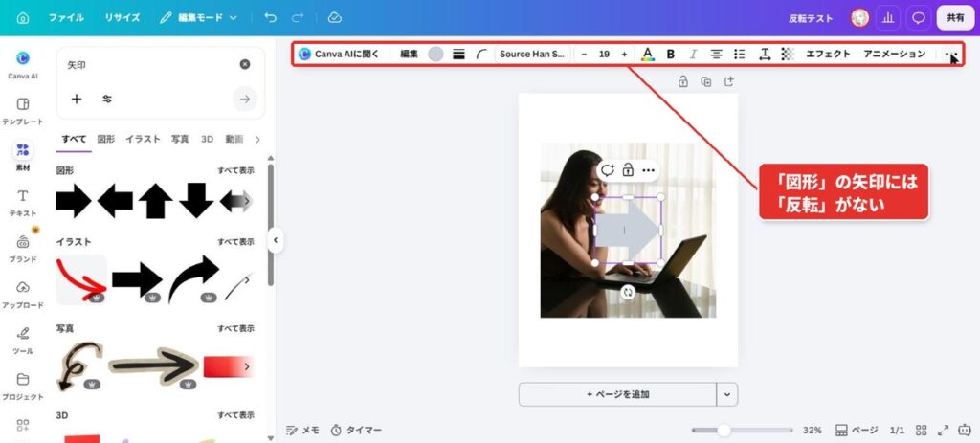This screenshot has width=980, height=443.
Task: Click 編集 in toolbar
Action: tap(410, 55)
